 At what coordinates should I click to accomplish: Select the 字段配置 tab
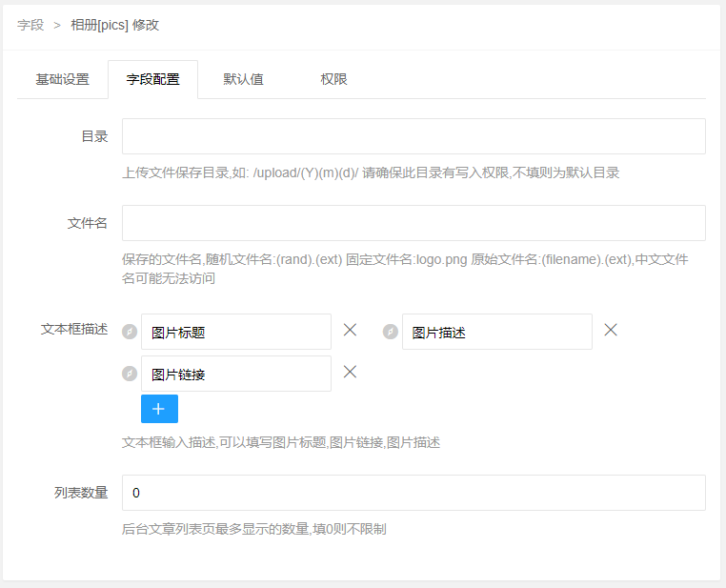(x=152, y=79)
